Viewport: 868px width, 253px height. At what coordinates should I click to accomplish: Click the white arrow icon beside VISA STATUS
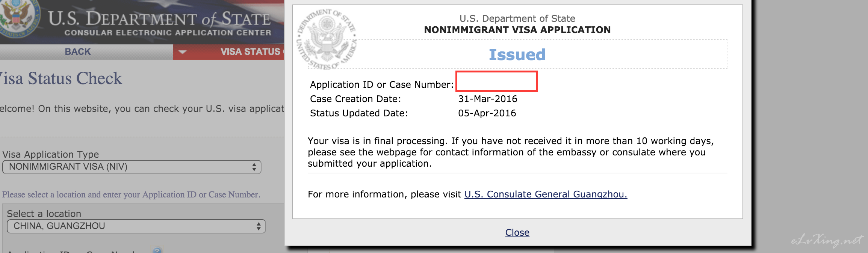click(183, 52)
